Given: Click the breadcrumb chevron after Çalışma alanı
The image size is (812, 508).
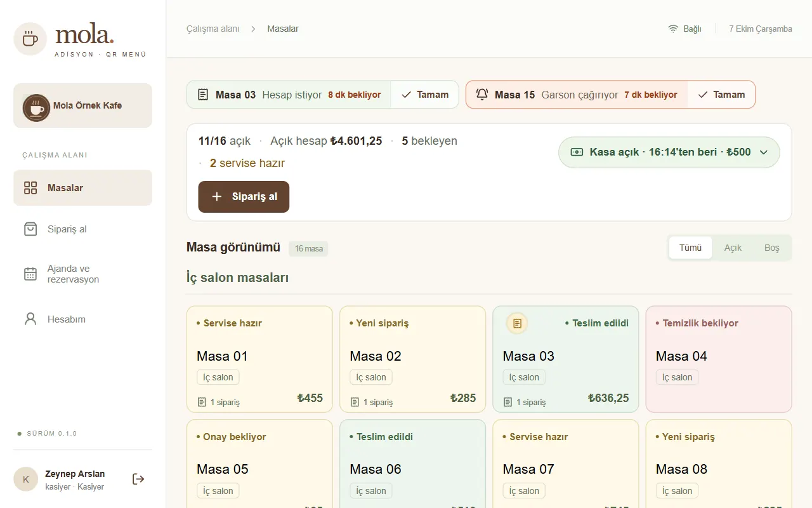Looking at the screenshot, I should (253, 29).
